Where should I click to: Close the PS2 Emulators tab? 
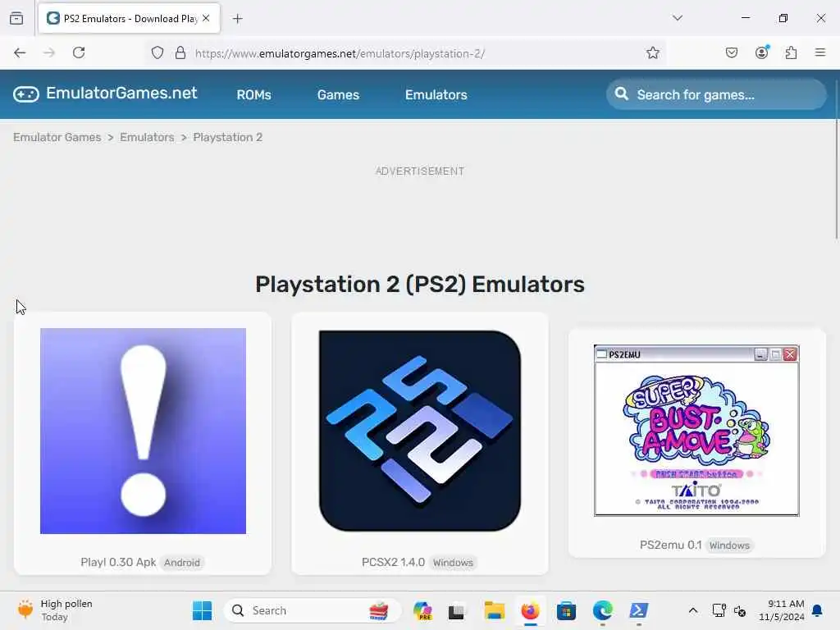click(x=206, y=18)
